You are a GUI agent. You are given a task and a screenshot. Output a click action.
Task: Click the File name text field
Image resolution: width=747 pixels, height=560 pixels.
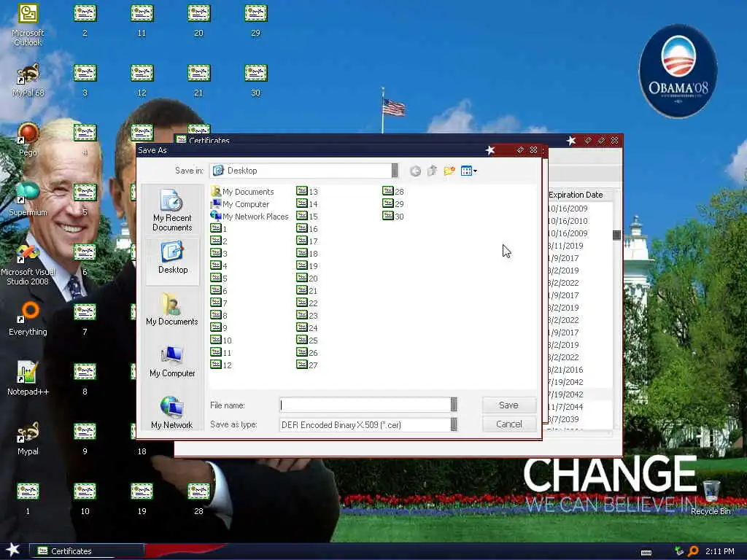(365, 405)
